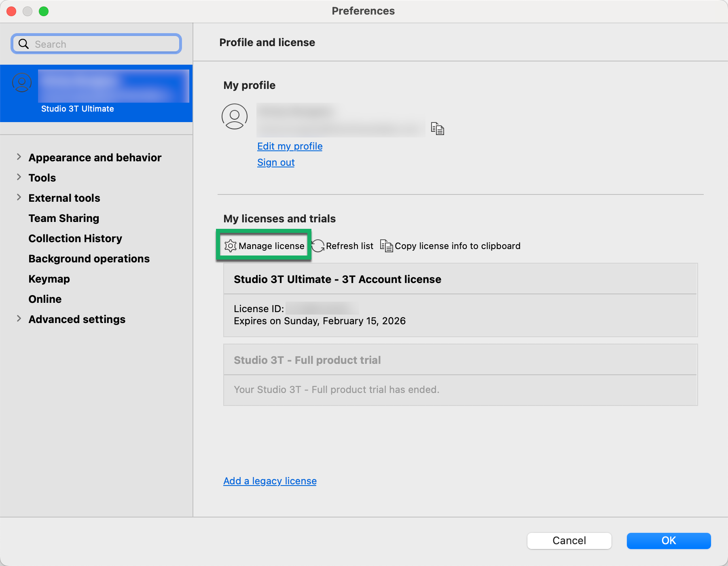Expand the External tools chevron

[19, 197]
